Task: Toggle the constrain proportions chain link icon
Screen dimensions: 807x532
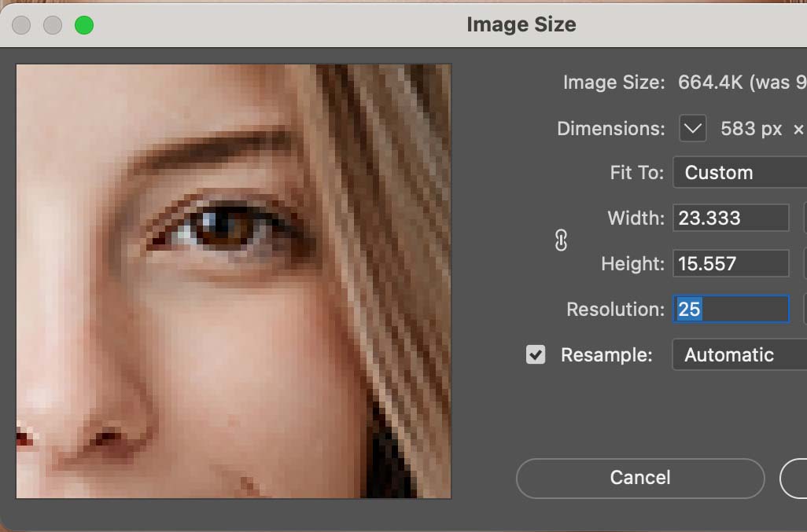Action: [x=561, y=240]
